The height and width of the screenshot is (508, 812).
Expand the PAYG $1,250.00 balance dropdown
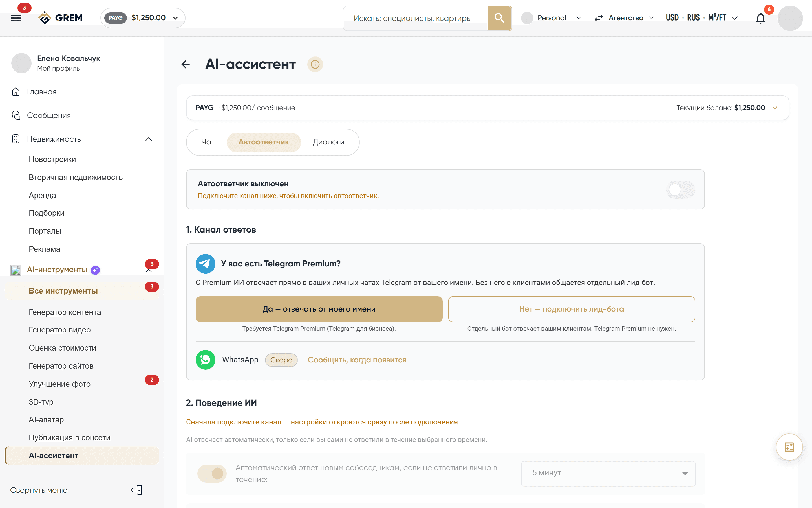[143, 18]
